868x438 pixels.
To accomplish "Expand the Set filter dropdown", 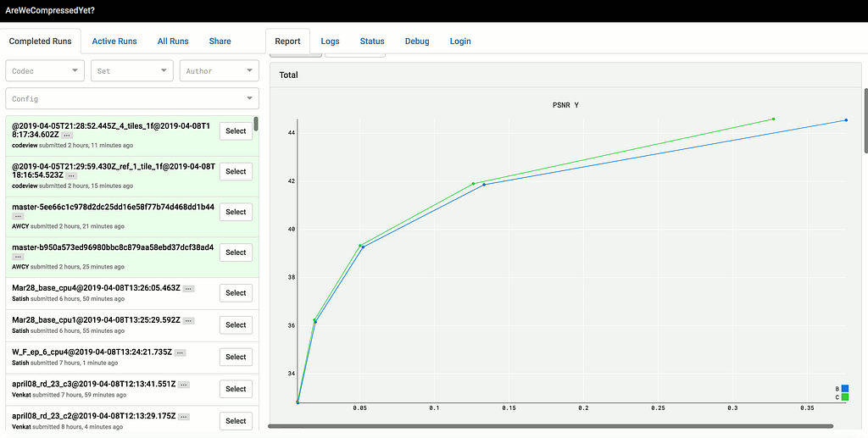I will pos(131,71).
